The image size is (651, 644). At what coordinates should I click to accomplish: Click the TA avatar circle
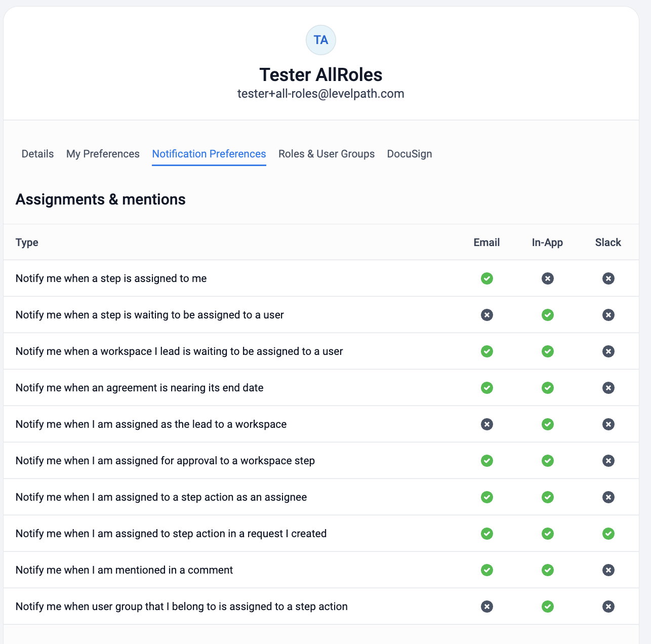click(x=320, y=40)
